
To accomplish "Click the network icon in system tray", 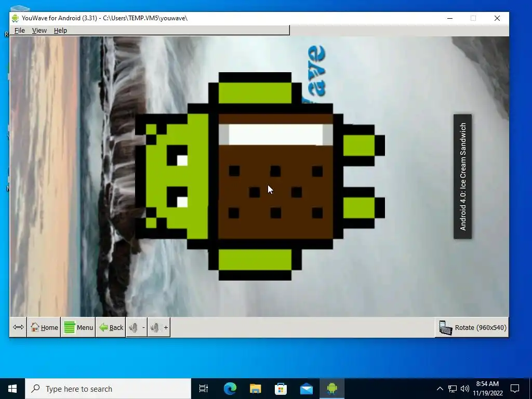I will pyautogui.click(x=453, y=389).
